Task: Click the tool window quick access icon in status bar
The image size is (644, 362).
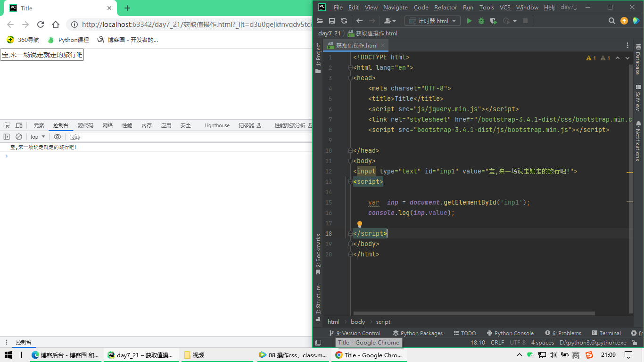Action: click(318, 343)
